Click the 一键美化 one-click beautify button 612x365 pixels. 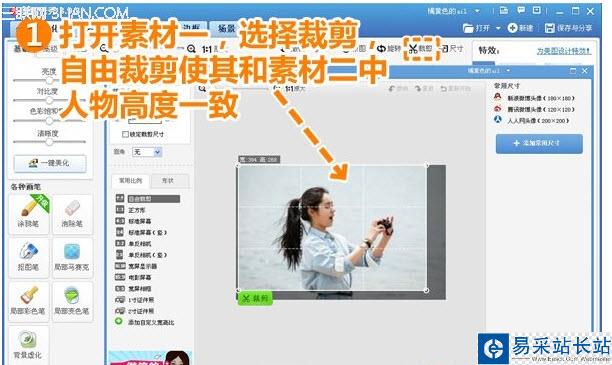(x=50, y=163)
